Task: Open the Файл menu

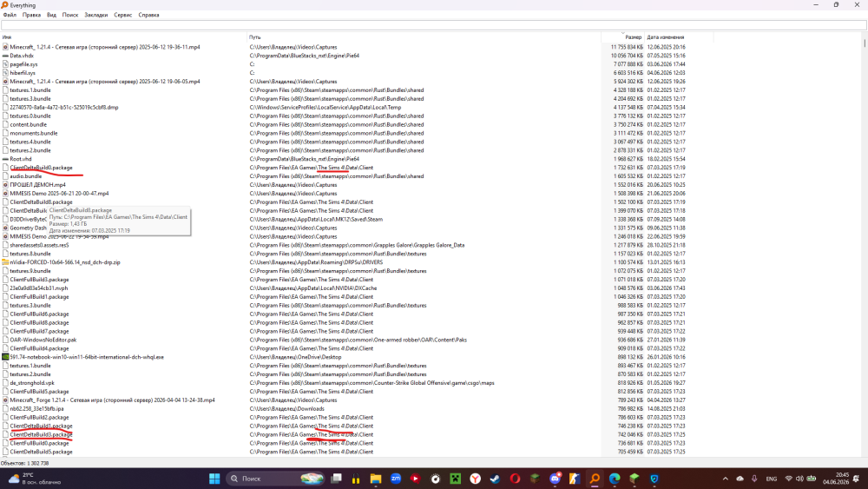Action: [x=10, y=15]
